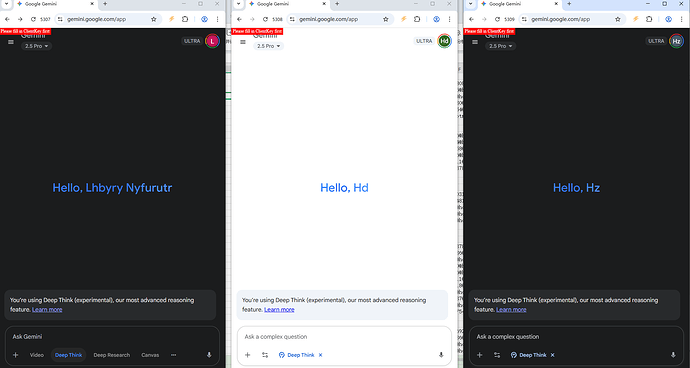Screen dimensions: 690x368
Task: Open tab search arrow in right Chrome window
Action: (x=470, y=4)
